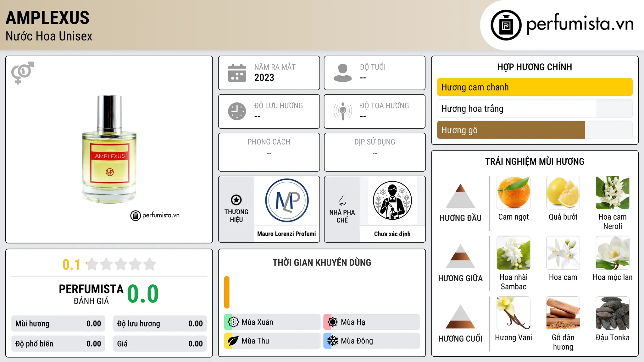Image resolution: width=644 pixels, height=362 pixels.
Task: Select the Mùa Xuân season button
Action: click(272, 322)
